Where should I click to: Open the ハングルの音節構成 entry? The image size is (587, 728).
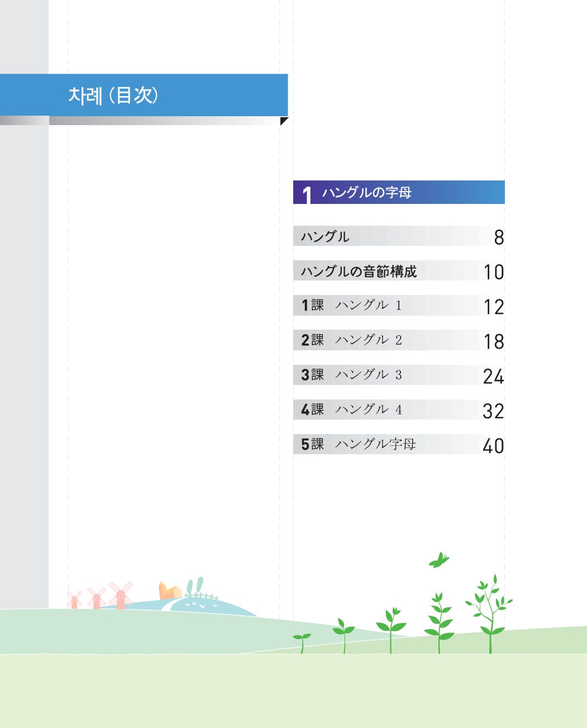359,272
